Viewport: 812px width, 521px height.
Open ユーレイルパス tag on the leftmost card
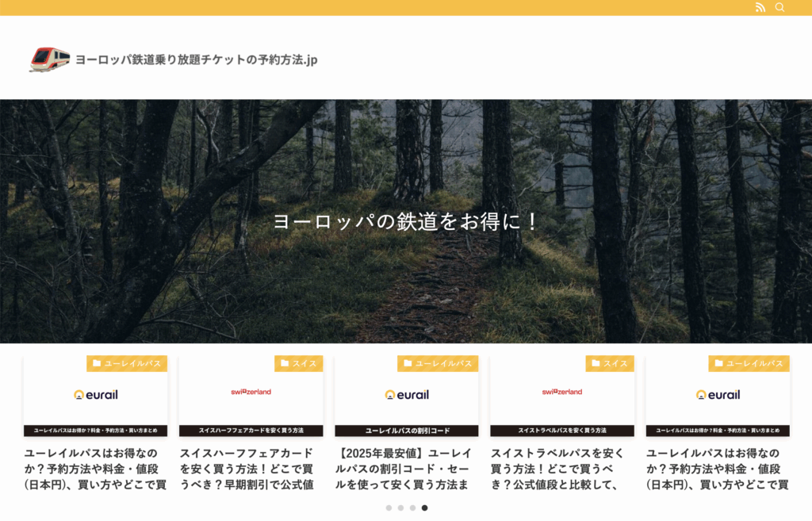point(127,363)
